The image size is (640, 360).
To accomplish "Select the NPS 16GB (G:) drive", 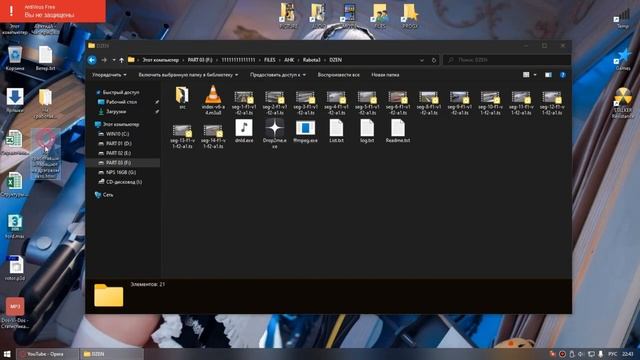I will point(121,172).
